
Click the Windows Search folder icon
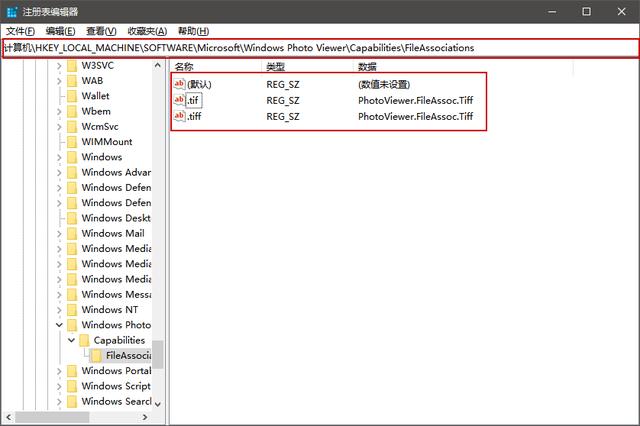point(72,402)
